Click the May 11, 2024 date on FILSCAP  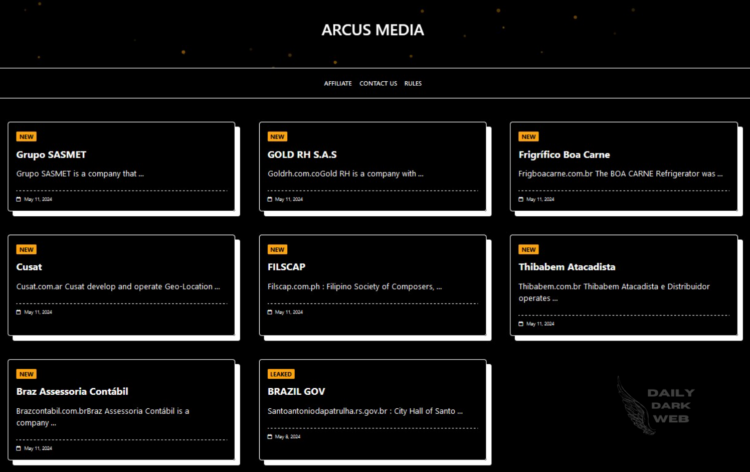(x=289, y=312)
